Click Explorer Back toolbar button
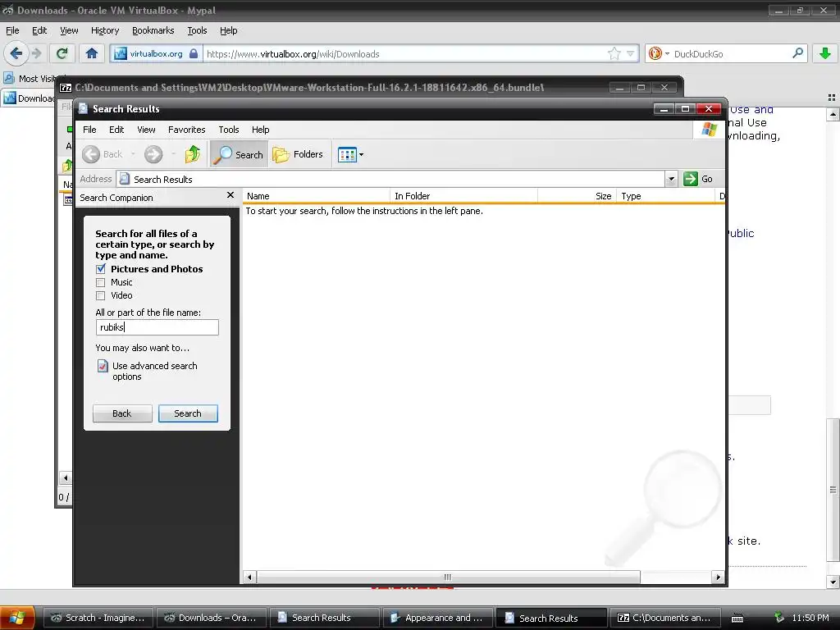This screenshot has width=840, height=630. click(103, 154)
